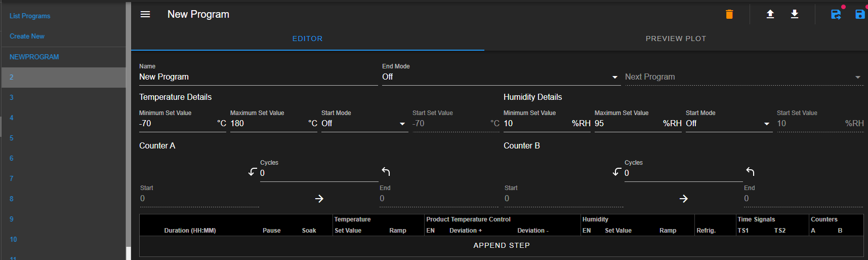Screen dimensions: 868x260
Task: Open the hamburger navigation menu
Action: pyautogui.click(x=145, y=14)
